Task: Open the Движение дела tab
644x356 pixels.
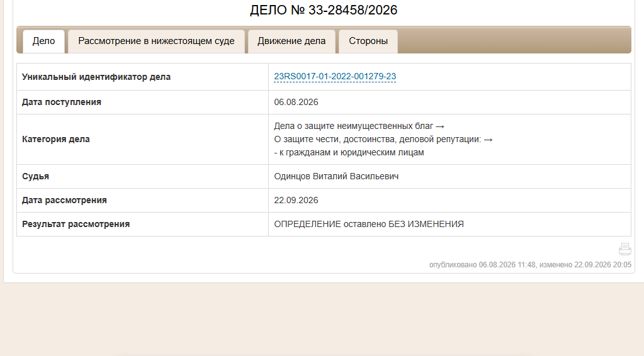Action: [x=291, y=41]
